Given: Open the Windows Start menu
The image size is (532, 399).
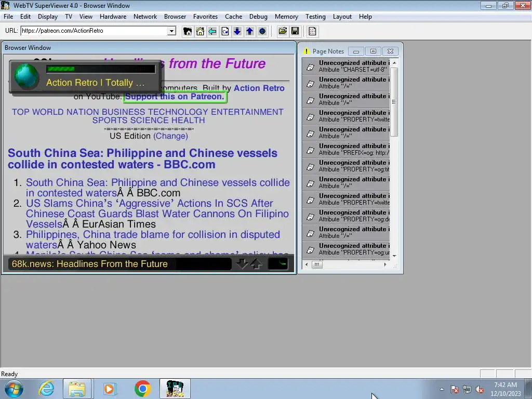Looking at the screenshot, I should tap(14, 389).
